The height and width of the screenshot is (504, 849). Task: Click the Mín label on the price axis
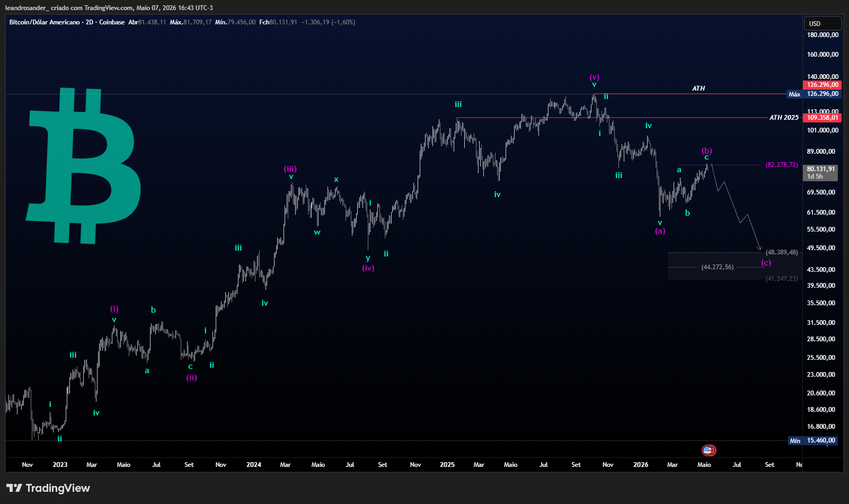795,441
